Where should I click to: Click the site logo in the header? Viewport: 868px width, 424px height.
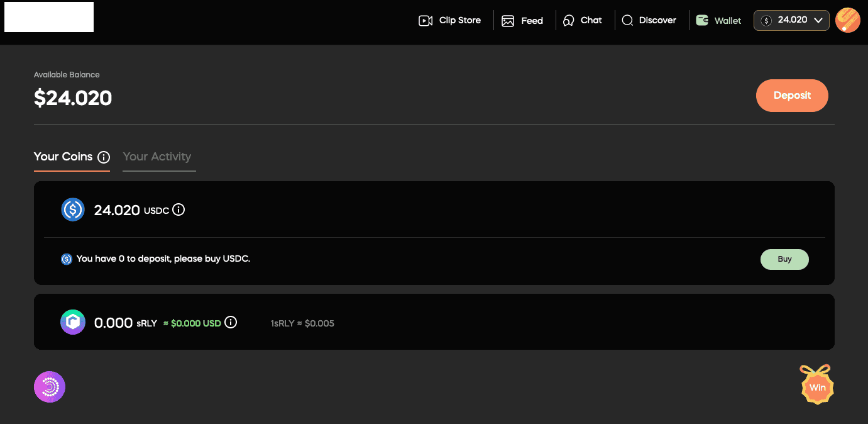49,17
